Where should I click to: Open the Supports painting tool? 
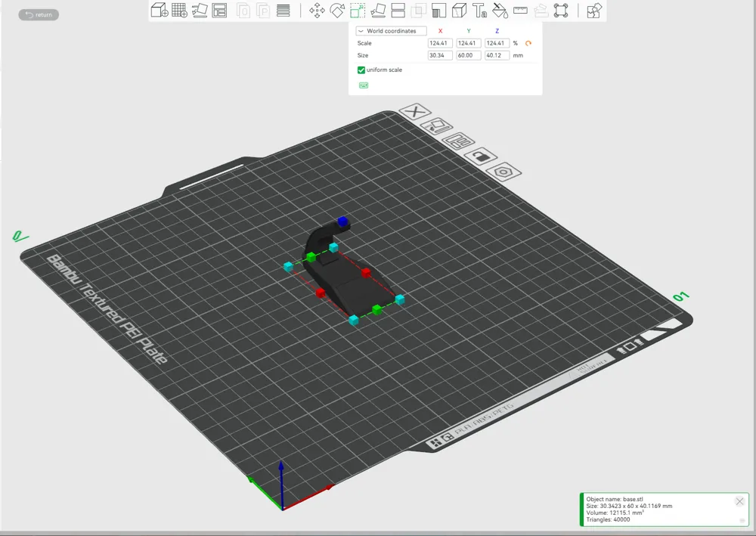coord(438,10)
